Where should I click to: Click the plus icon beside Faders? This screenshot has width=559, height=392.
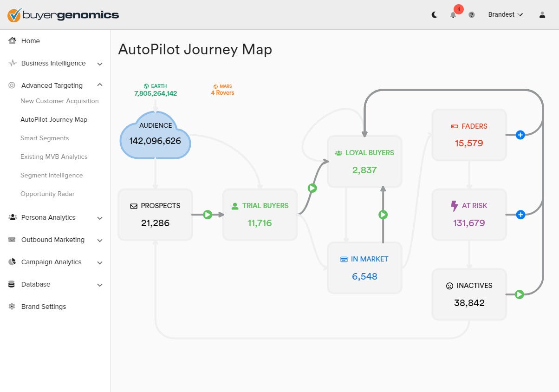point(520,135)
